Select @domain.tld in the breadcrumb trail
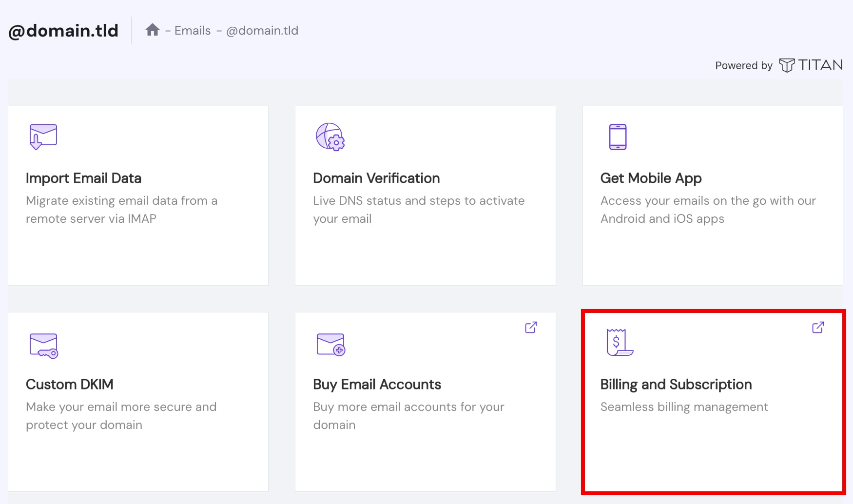Image resolution: width=853 pixels, height=504 pixels. 263,30
